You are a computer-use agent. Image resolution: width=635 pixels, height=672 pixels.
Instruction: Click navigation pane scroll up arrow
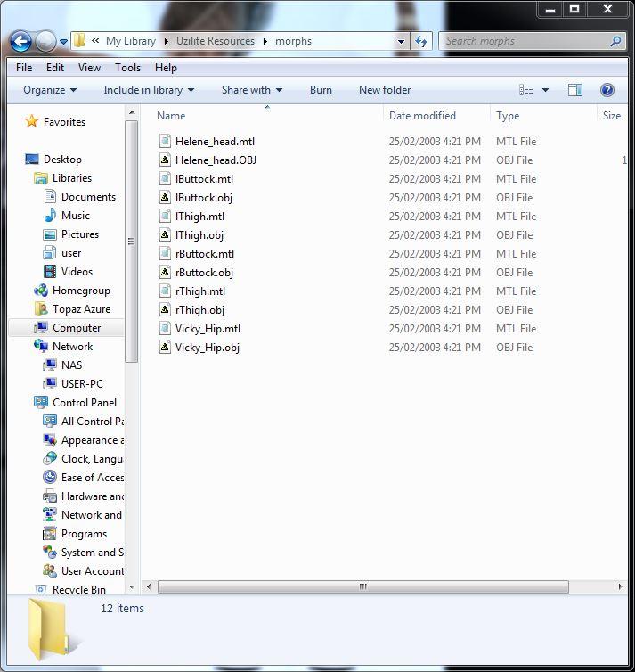pyautogui.click(x=132, y=112)
